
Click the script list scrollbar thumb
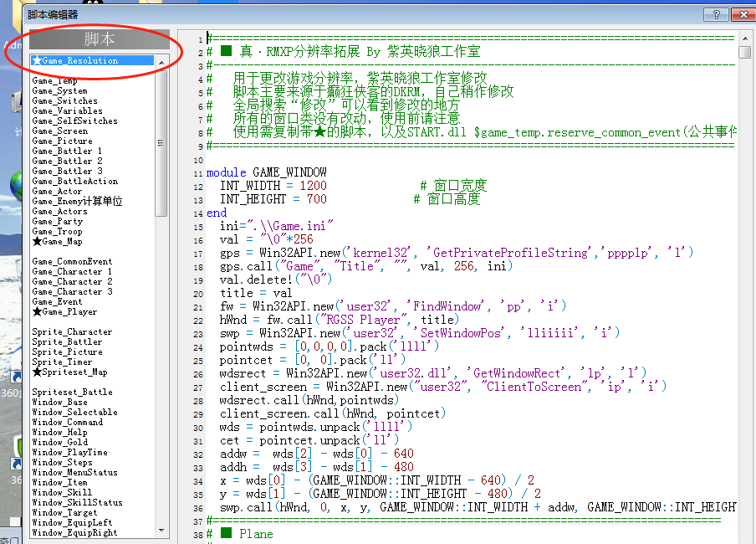click(161, 143)
